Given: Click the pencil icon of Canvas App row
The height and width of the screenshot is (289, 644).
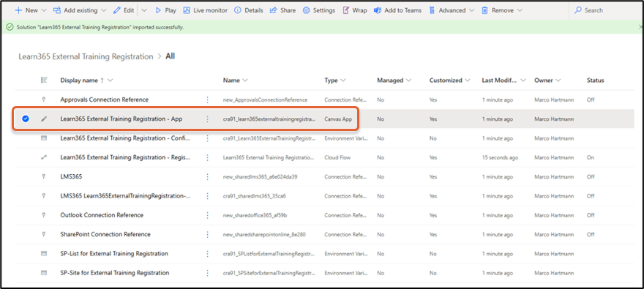Looking at the screenshot, I should (x=44, y=119).
